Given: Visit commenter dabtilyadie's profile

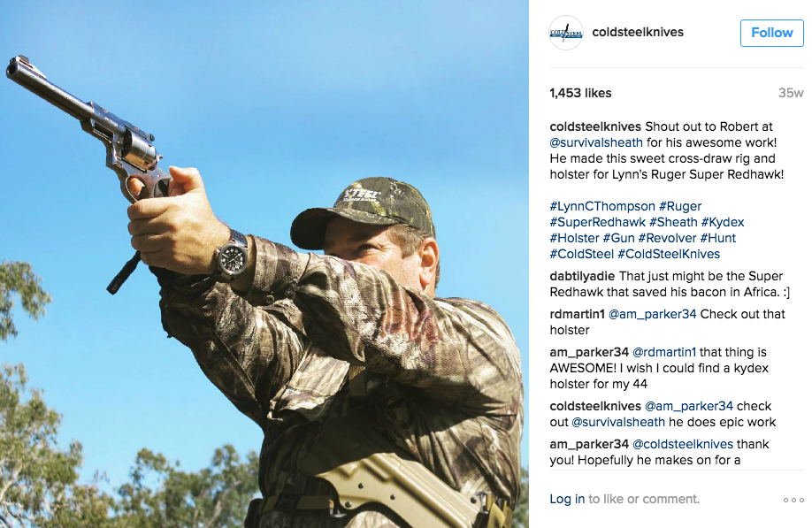Looking at the screenshot, I should coord(582,277).
